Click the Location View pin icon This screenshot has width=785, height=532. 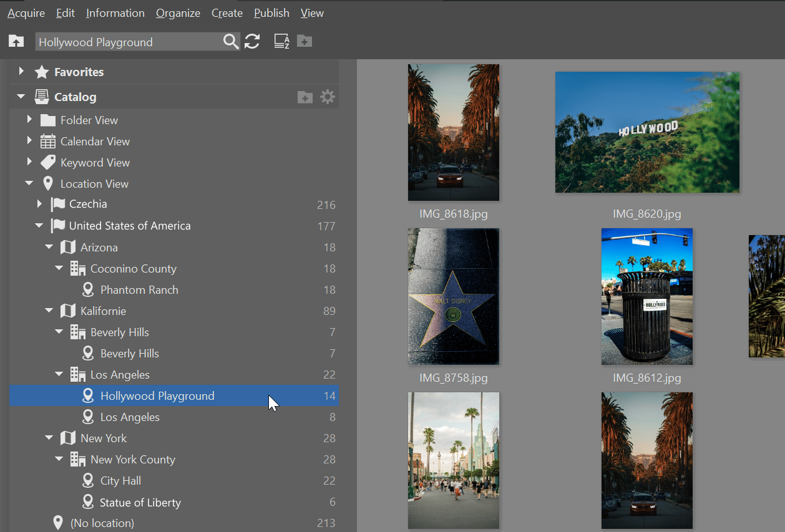point(48,184)
